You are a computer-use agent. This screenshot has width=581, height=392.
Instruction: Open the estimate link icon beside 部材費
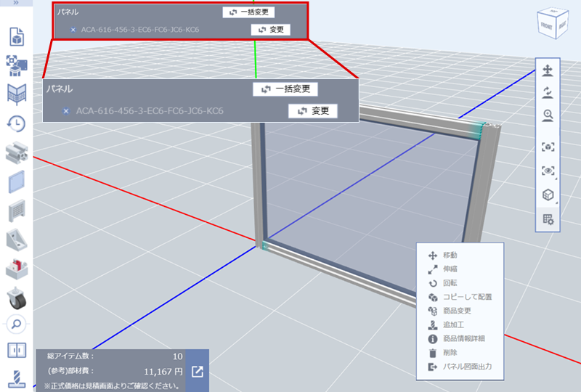click(x=198, y=371)
